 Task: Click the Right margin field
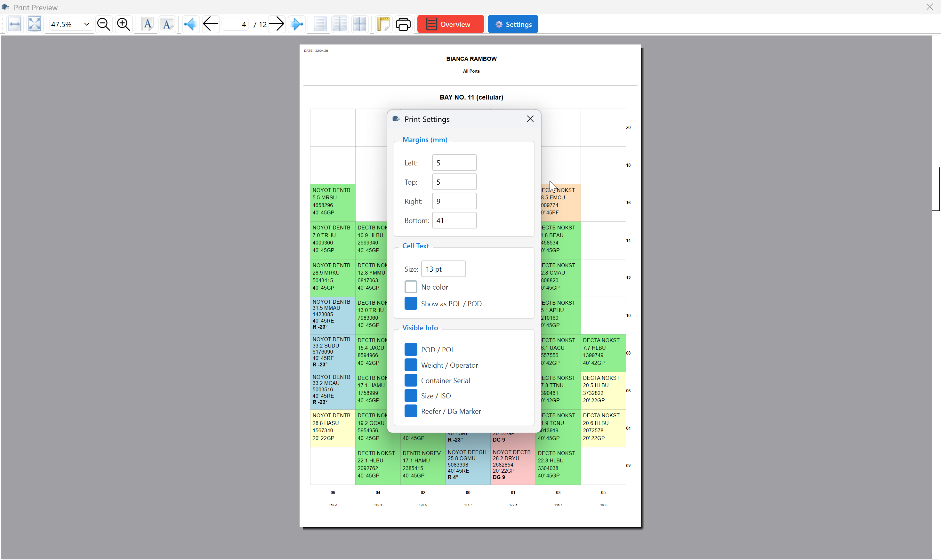pyautogui.click(x=454, y=201)
